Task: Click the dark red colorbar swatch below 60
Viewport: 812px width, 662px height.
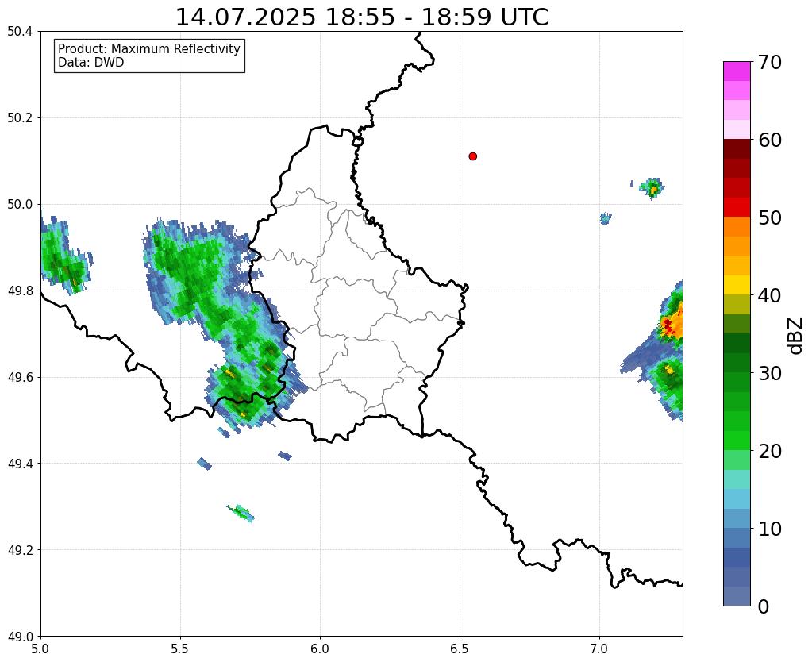Action: 737,148
